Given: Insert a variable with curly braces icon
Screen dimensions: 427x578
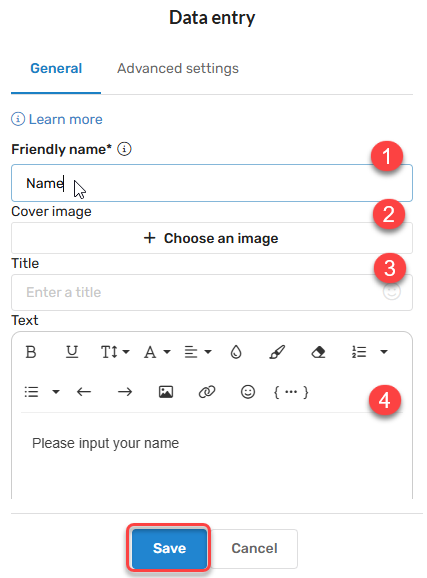Looking at the screenshot, I should (291, 392).
